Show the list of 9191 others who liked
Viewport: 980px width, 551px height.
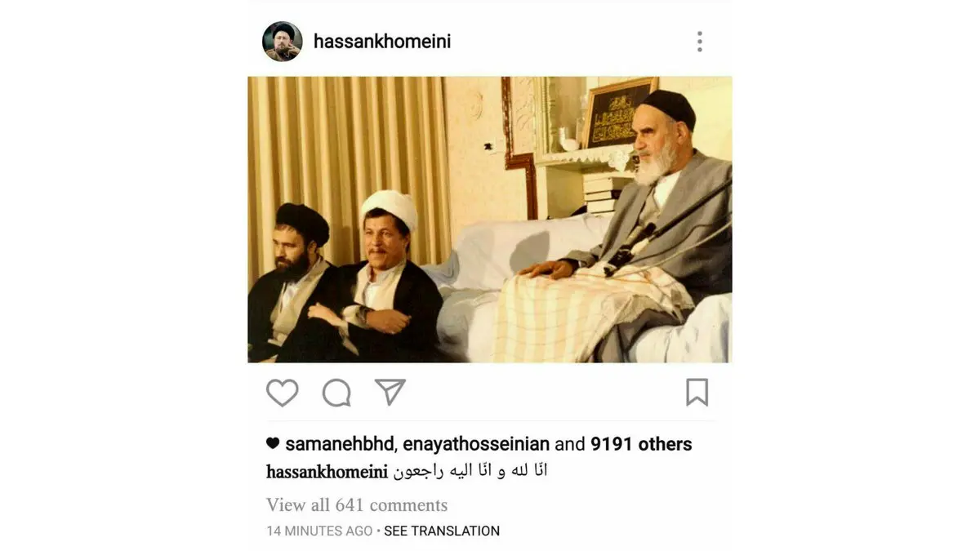coord(641,444)
